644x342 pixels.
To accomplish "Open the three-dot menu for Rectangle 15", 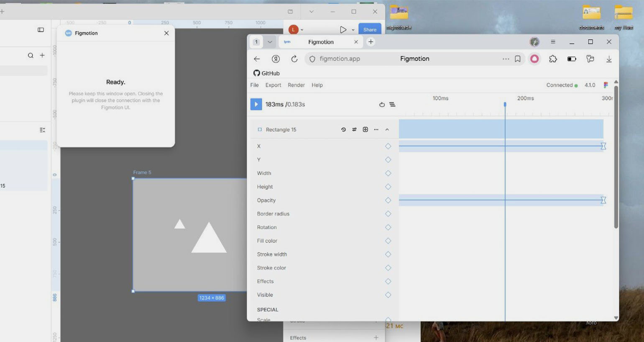I will 376,130.
